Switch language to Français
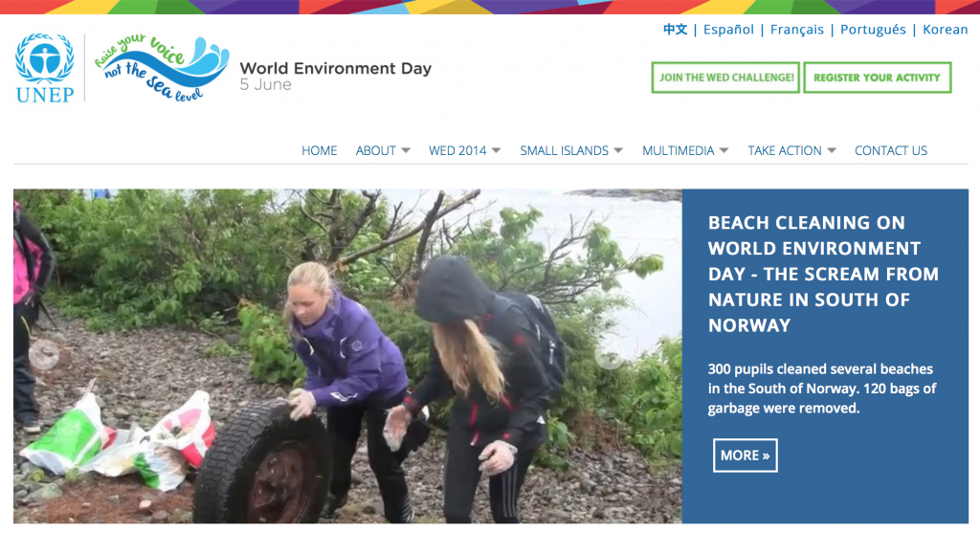980x534 pixels. click(x=797, y=30)
